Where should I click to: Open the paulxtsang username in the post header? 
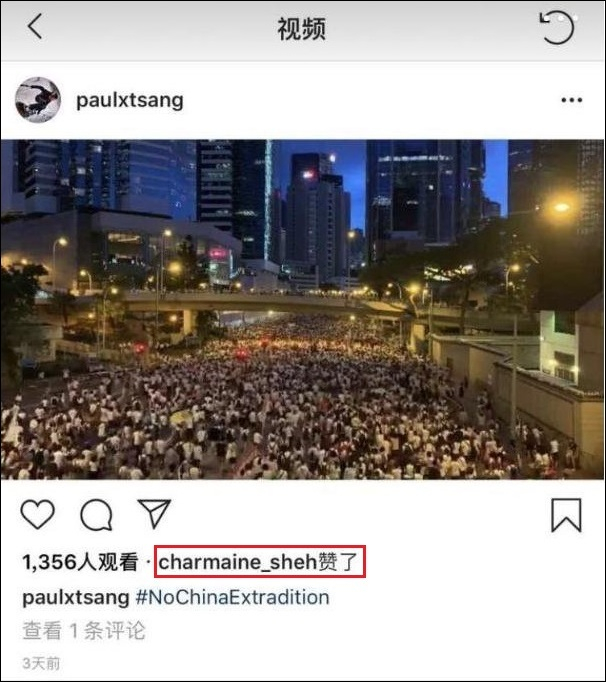point(130,100)
